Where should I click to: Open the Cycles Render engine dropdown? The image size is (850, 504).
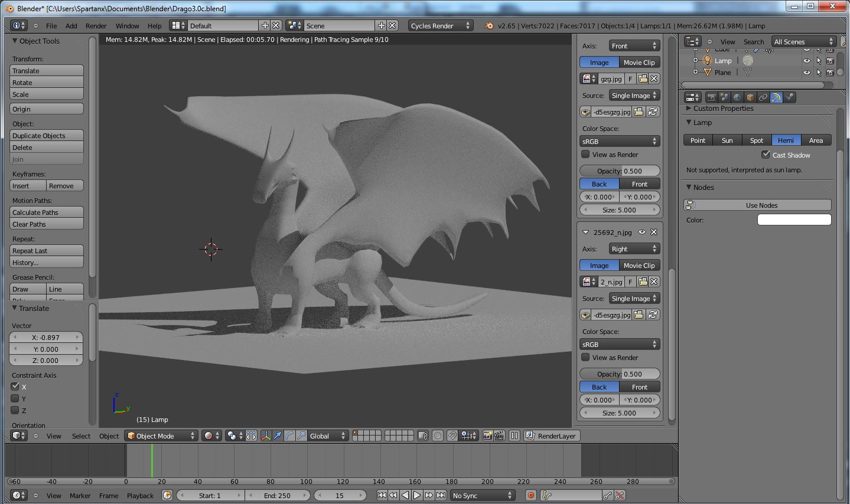click(x=441, y=25)
